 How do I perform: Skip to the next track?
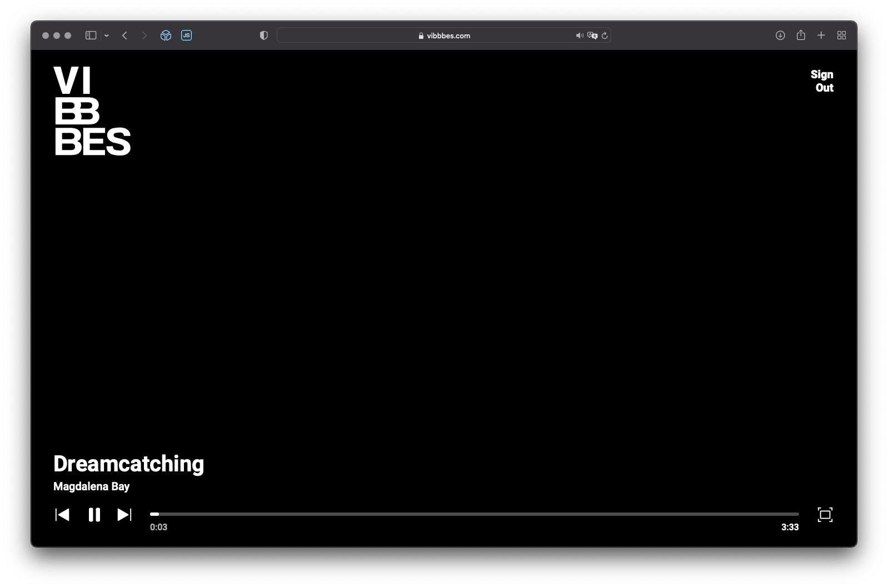(x=124, y=515)
